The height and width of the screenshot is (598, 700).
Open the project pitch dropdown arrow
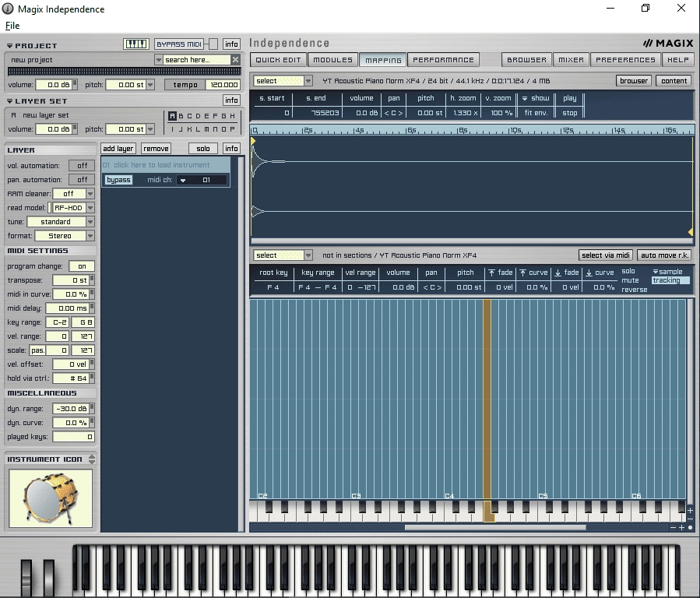150,84
